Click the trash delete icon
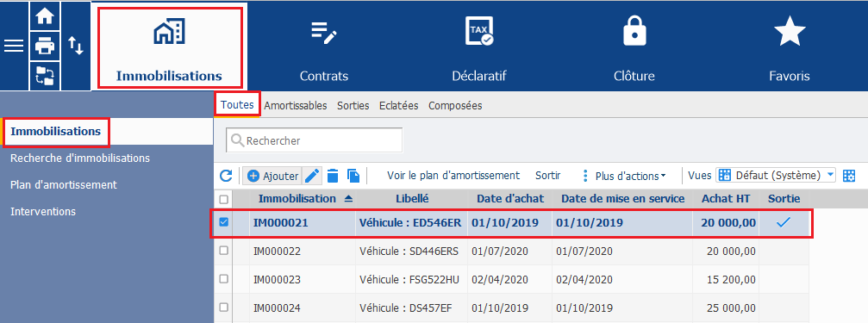 [333, 176]
